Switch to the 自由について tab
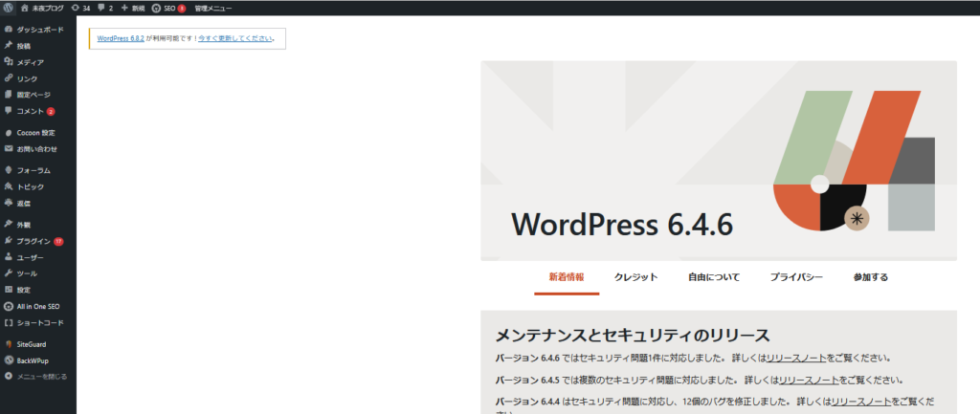 point(714,277)
